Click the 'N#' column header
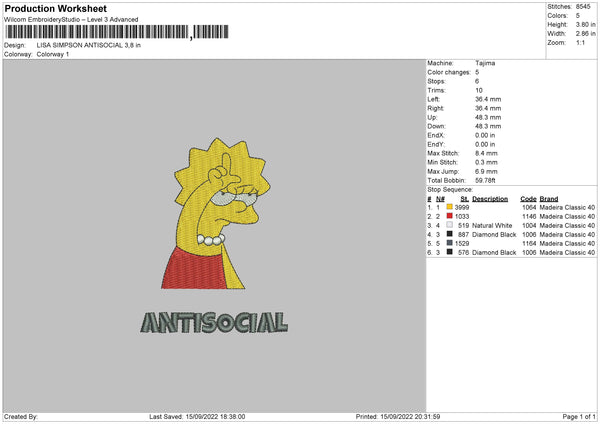 pos(440,199)
